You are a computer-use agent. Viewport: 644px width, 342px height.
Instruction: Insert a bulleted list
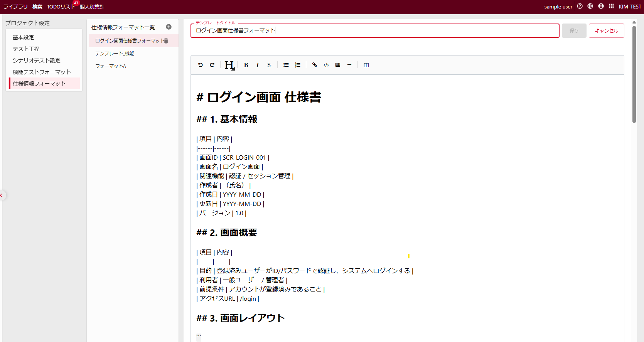tap(286, 65)
